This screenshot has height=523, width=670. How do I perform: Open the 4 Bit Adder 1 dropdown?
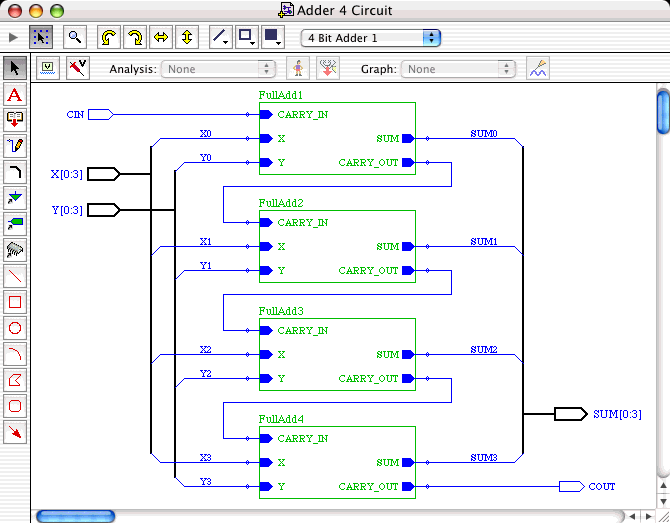[x=371, y=38]
